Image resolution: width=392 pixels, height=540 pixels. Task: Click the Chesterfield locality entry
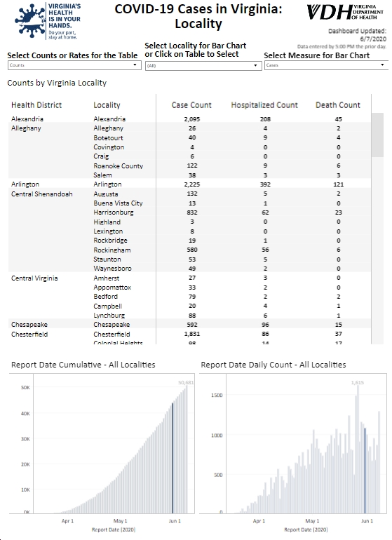111,334
